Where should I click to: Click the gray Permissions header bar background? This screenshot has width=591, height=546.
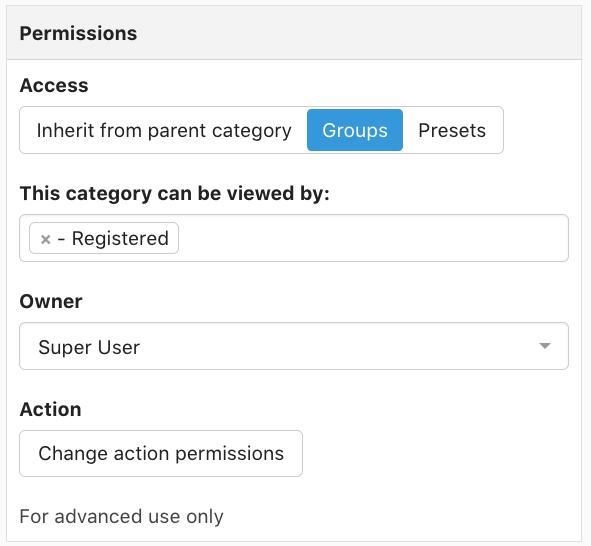(358, 33)
